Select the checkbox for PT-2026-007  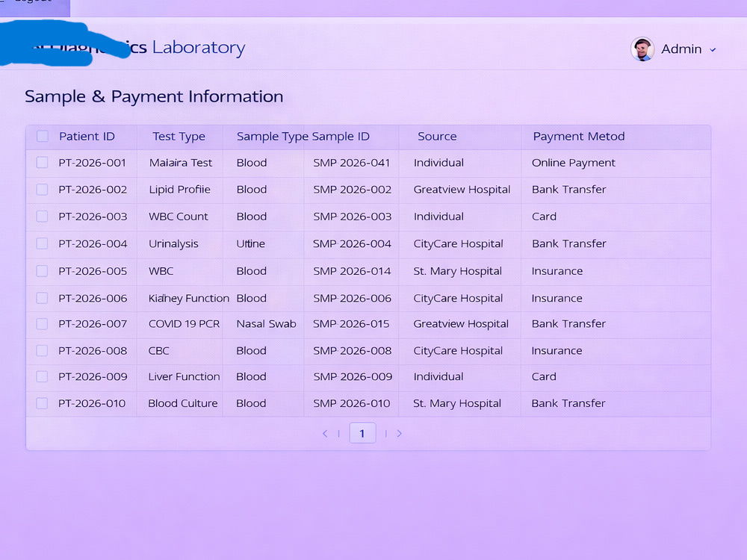click(43, 324)
